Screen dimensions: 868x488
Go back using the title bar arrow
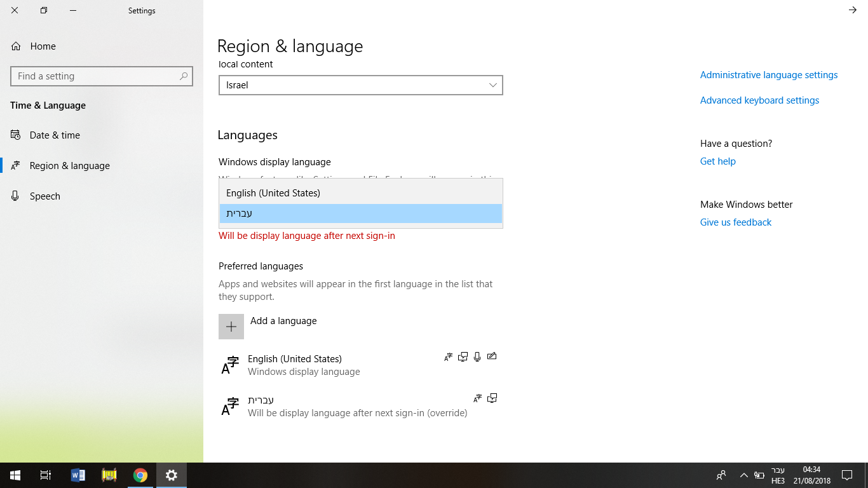coord(853,10)
